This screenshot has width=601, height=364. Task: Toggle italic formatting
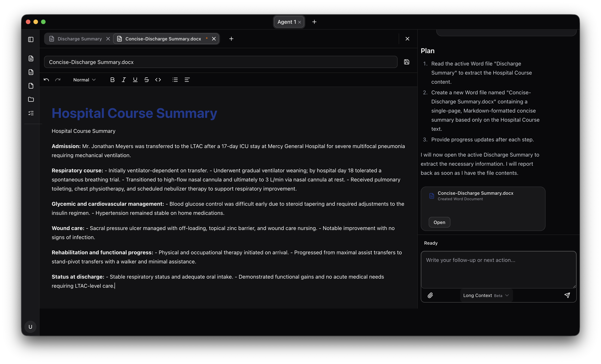pyautogui.click(x=124, y=80)
